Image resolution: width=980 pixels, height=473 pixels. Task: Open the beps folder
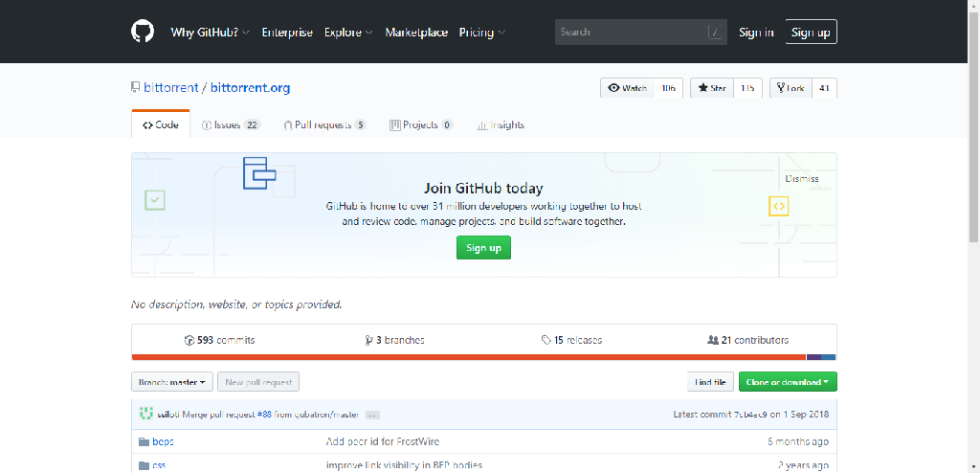pos(163,441)
